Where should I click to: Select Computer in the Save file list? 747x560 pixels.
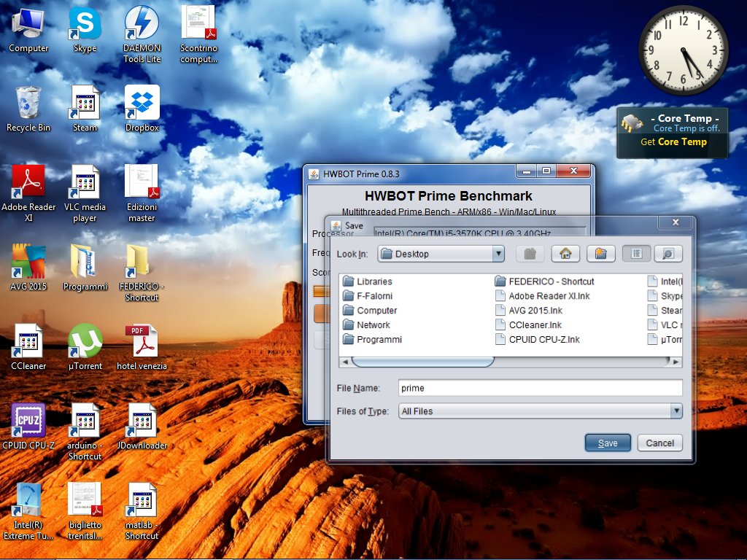[370, 311]
